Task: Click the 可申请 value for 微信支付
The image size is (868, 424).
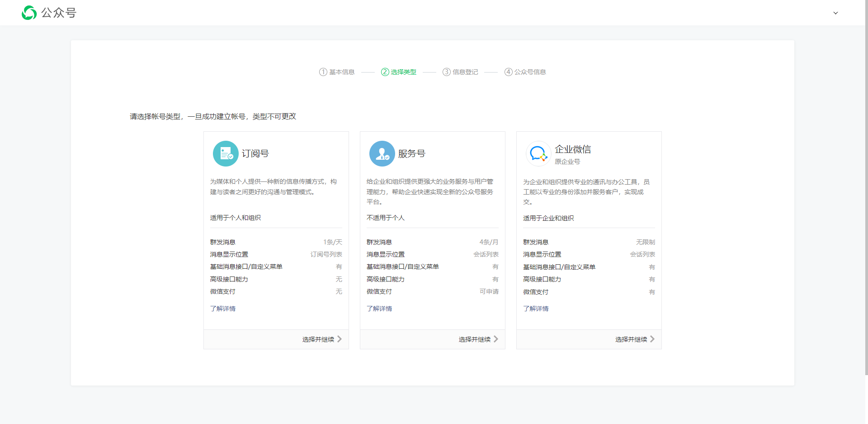Action: point(489,291)
